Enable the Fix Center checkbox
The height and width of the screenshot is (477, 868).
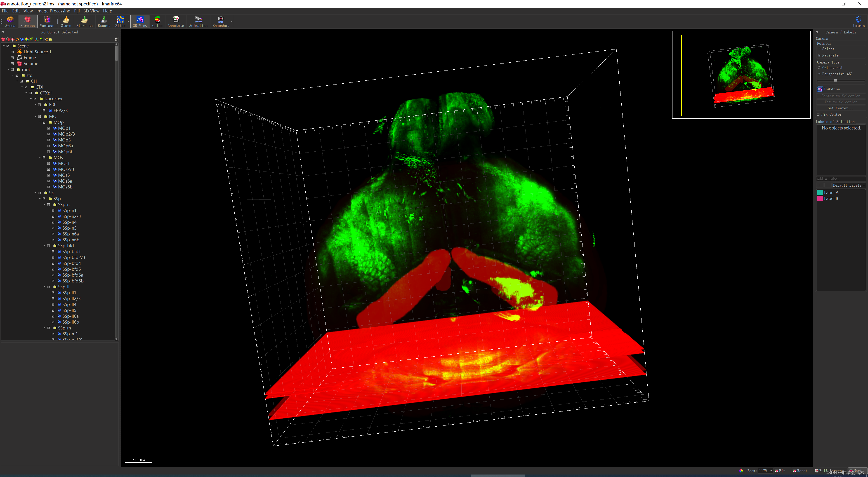(818, 115)
